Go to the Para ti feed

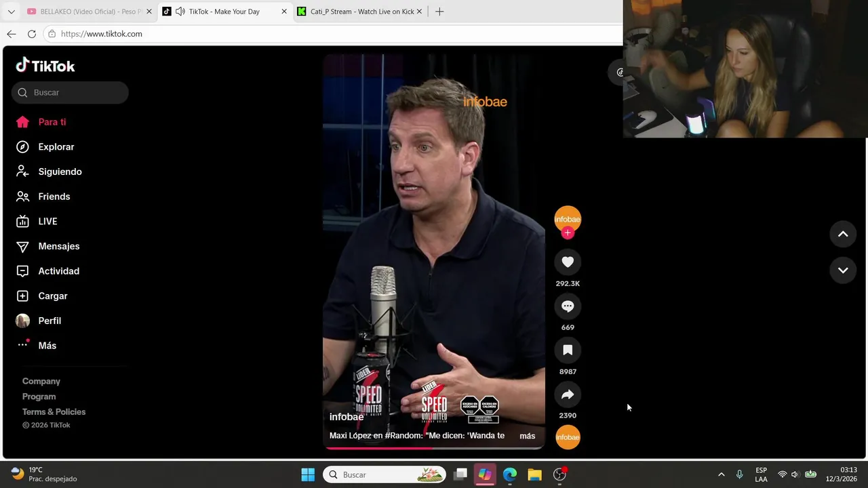(41, 122)
